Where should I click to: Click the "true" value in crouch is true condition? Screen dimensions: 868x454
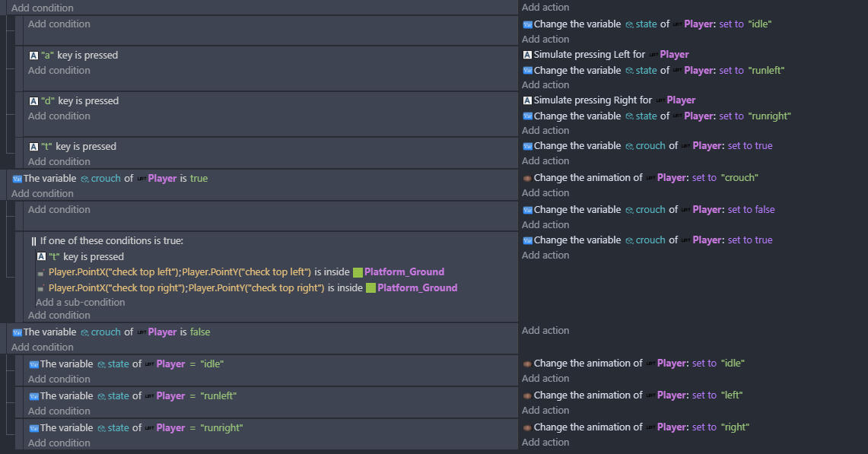click(x=198, y=179)
